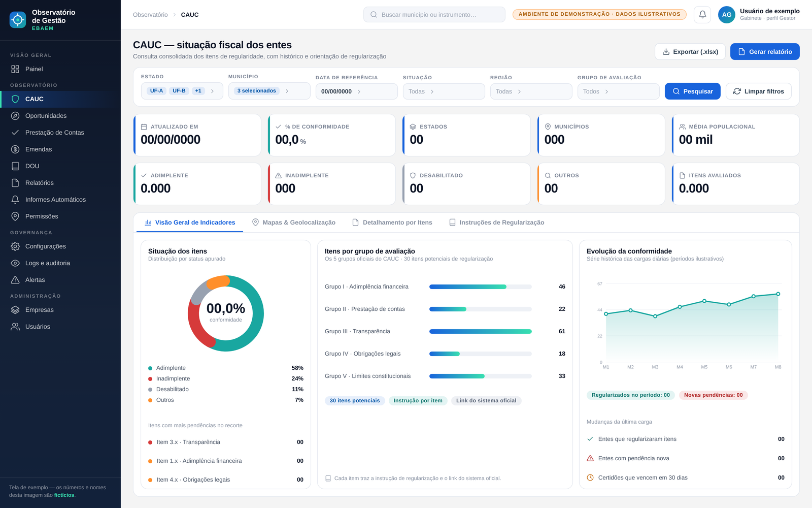Open the Data de Referência date dropdown
Image resolution: width=812 pixels, height=508 pixels.
coord(357,91)
